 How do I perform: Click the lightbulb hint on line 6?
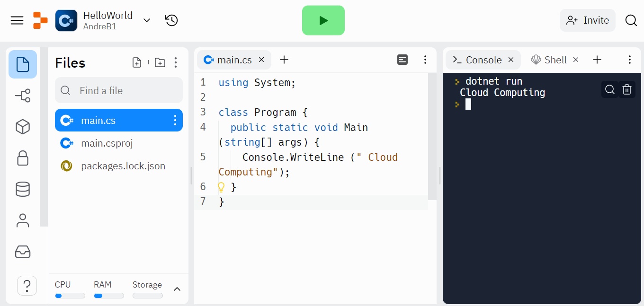pos(221,187)
